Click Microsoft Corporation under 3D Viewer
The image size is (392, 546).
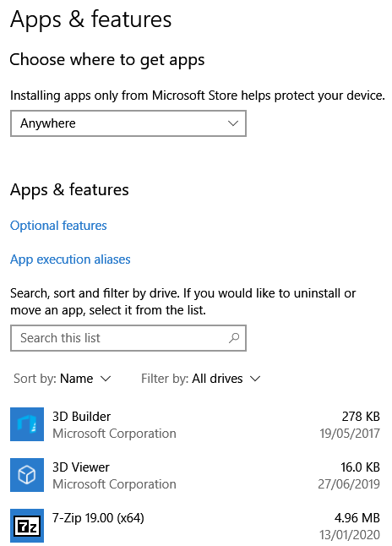(x=114, y=484)
